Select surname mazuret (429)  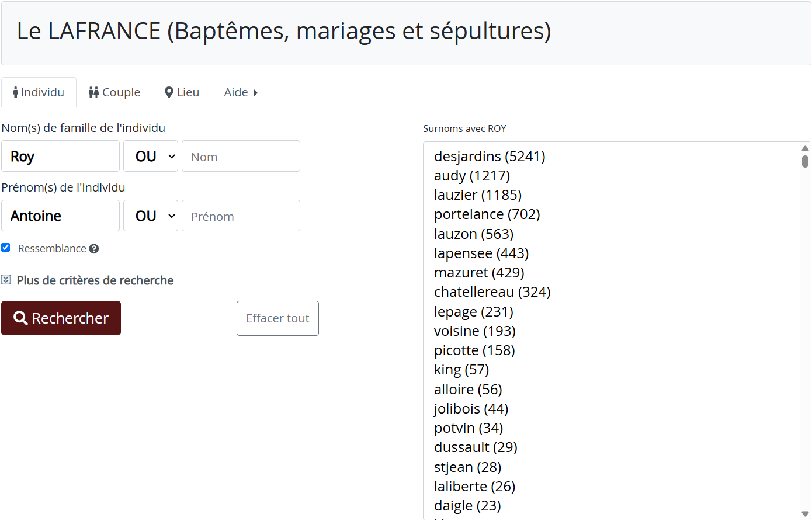pyautogui.click(x=479, y=273)
